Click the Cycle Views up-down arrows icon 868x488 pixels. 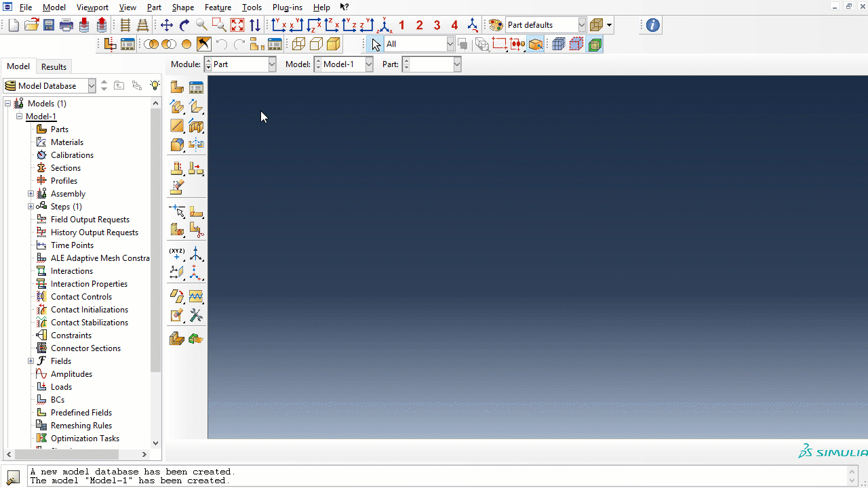click(x=255, y=25)
